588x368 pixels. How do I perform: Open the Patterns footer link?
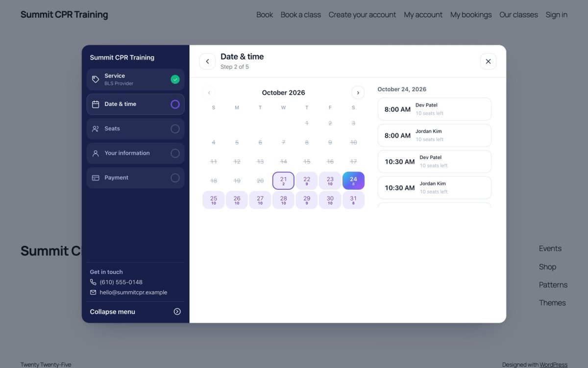click(553, 285)
